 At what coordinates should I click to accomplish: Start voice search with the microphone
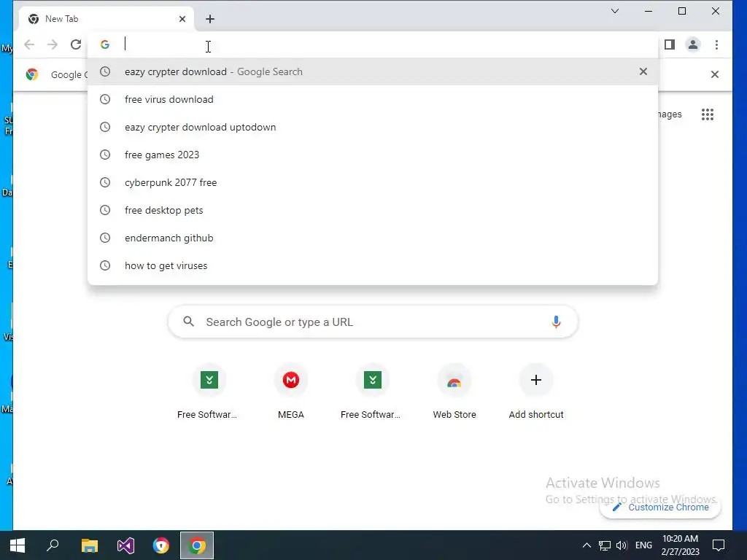(x=556, y=322)
